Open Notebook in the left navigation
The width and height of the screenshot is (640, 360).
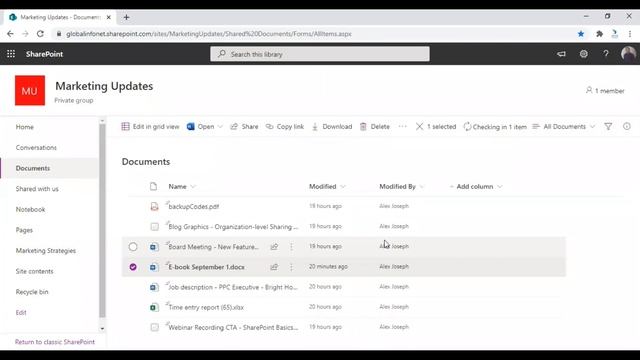tap(31, 209)
